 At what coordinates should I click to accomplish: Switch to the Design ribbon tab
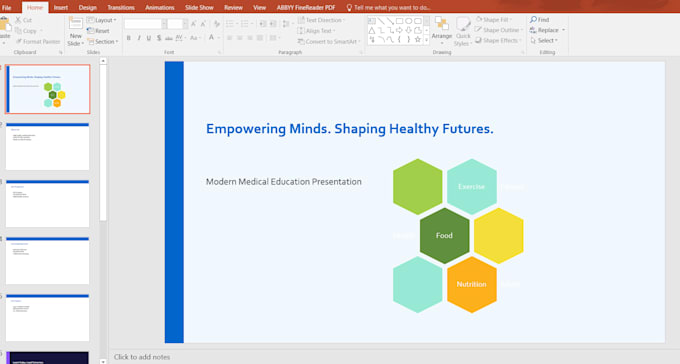88,7
